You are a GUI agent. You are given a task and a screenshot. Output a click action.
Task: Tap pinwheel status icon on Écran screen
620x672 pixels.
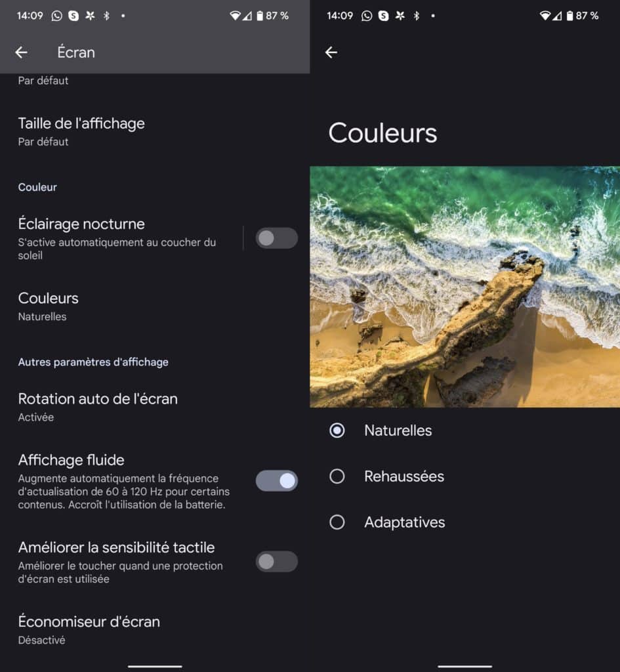pos(90,16)
